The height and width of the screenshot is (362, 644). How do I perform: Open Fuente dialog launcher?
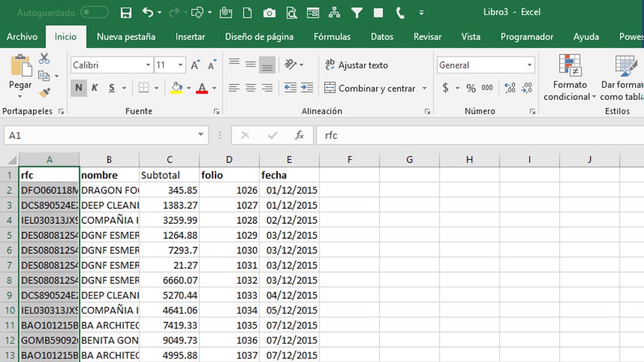pyautogui.click(x=216, y=111)
